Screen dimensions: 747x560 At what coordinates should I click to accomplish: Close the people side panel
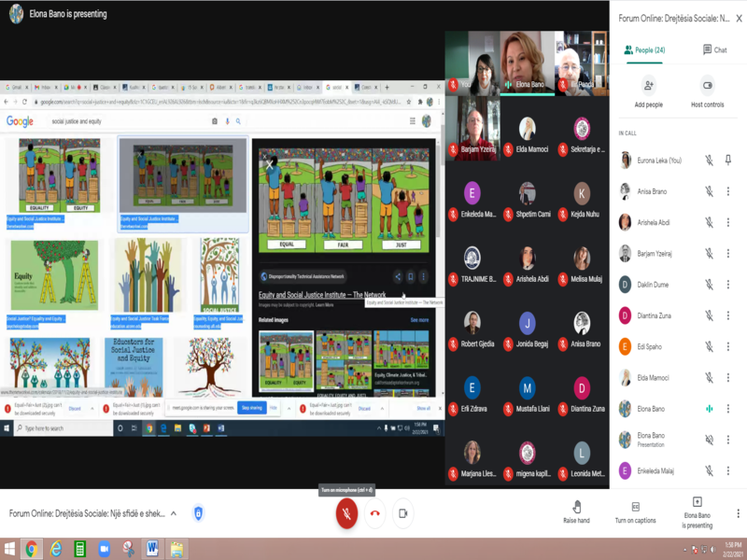(x=738, y=18)
